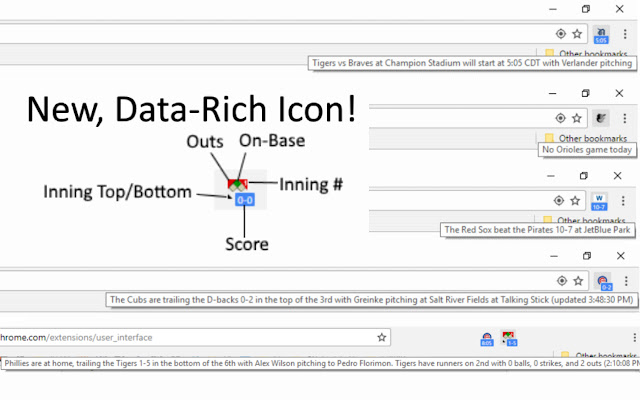Image resolution: width=640 pixels, height=400 pixels.
Task: Click bookmark star in the Cubs-D-backs window
Action: coord(578,280)
